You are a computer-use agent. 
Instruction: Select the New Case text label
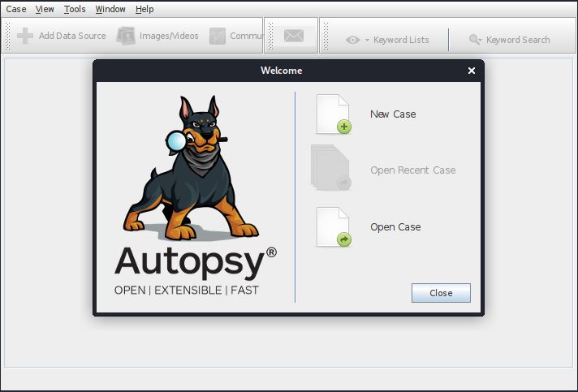click(x=393, y=114)
